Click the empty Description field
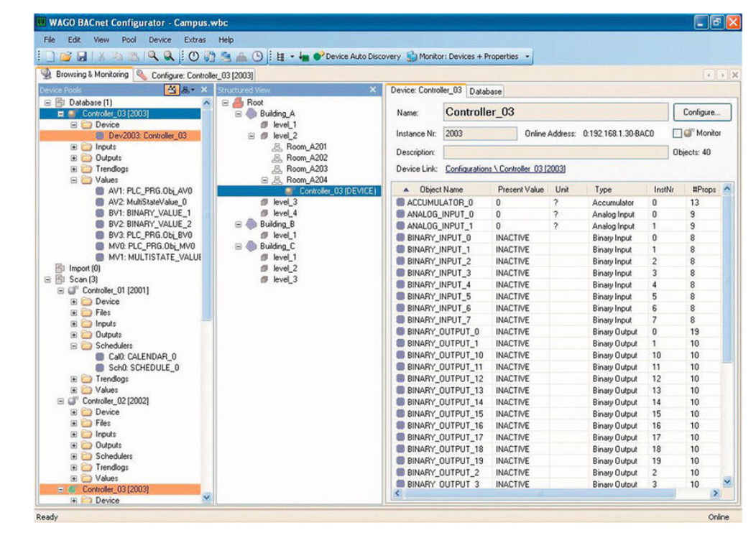Screen dimensions: 756x538 (556, 152)
